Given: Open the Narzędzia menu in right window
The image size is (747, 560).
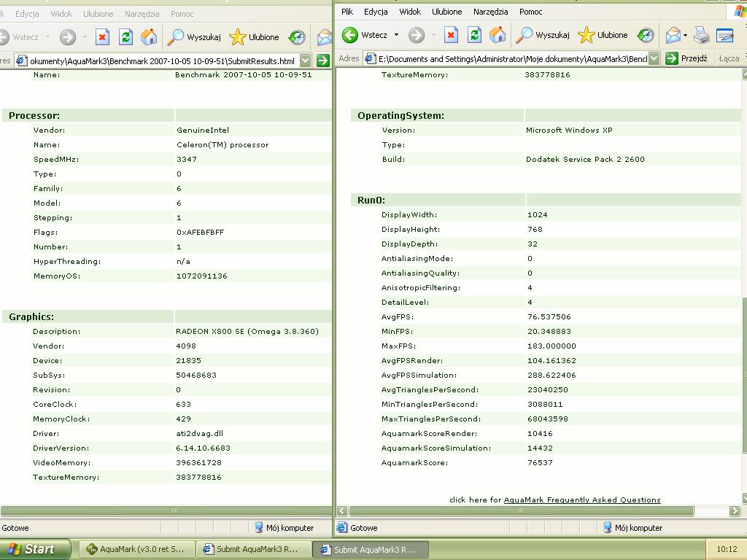Looking at the screenshot, I should coord(491,12).
